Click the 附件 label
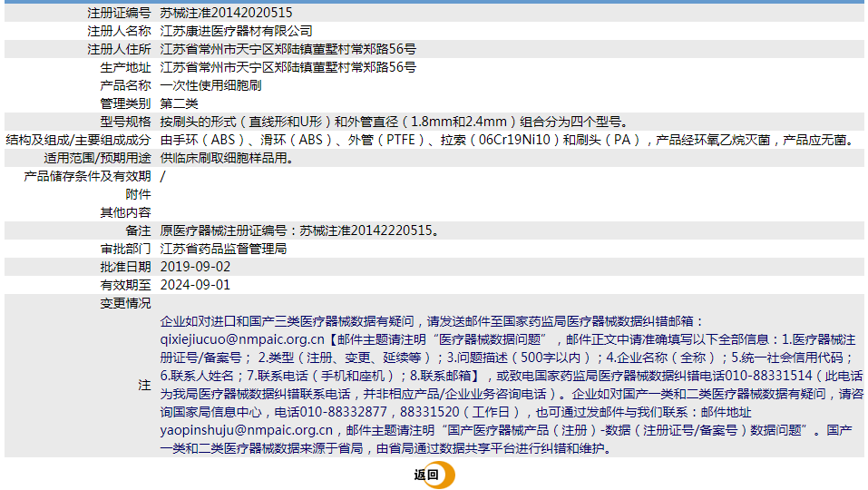This screenshot has width=868, height=490. [x=139, y=194]
